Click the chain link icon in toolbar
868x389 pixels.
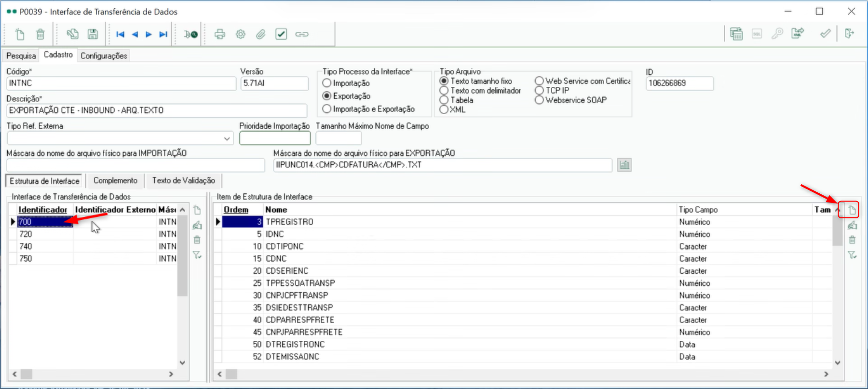point(302,34)
